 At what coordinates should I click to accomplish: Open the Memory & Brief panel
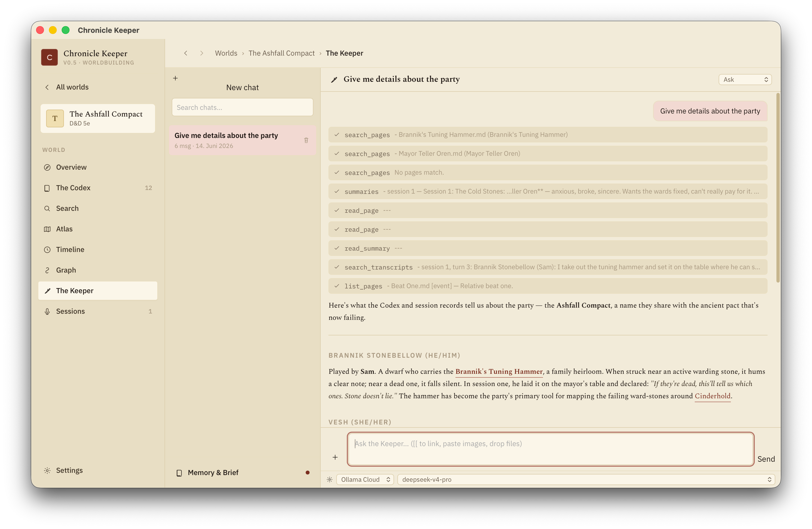tap(242, 472)
